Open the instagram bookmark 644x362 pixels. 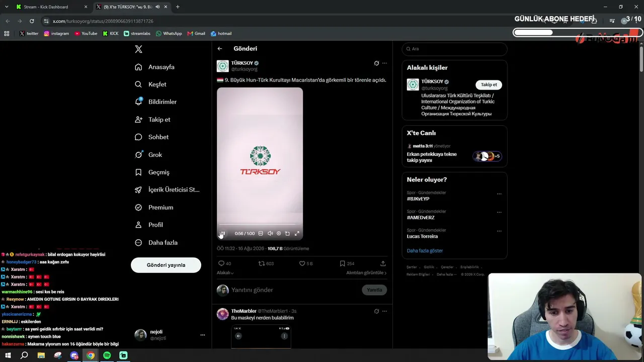tap(56, 34)
